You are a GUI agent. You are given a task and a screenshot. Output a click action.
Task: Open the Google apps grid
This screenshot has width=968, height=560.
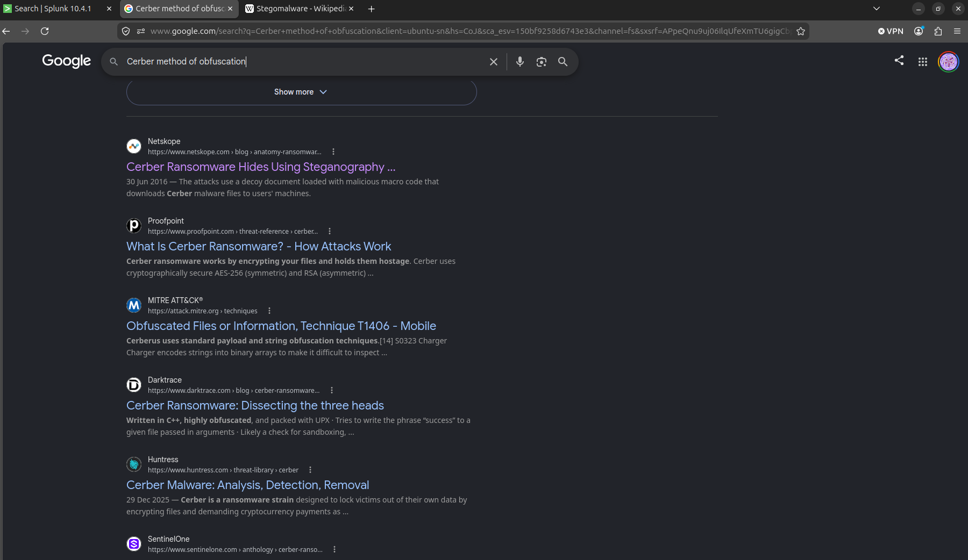coord(923,62)
